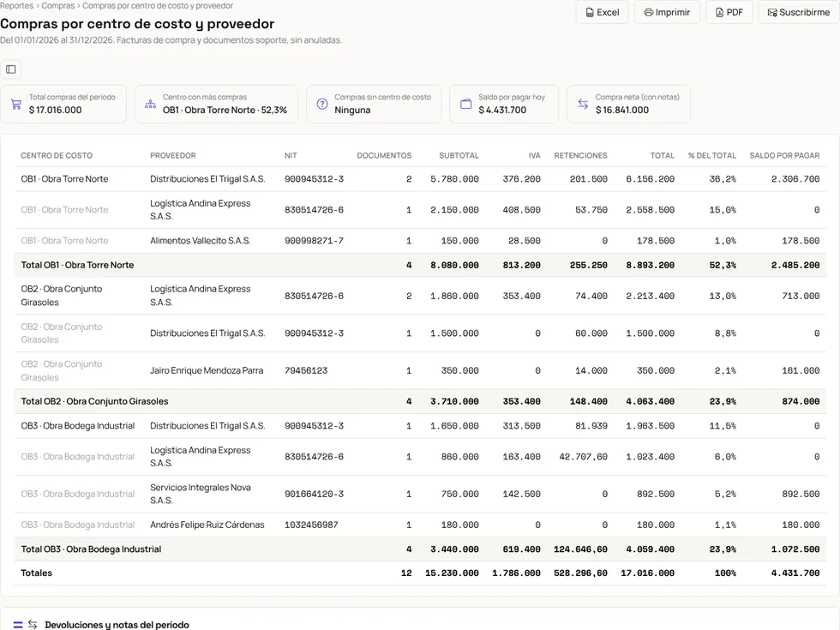Click NIT 900998271-7
Viewport: 840px width, 630px height.
coord(314,241)
